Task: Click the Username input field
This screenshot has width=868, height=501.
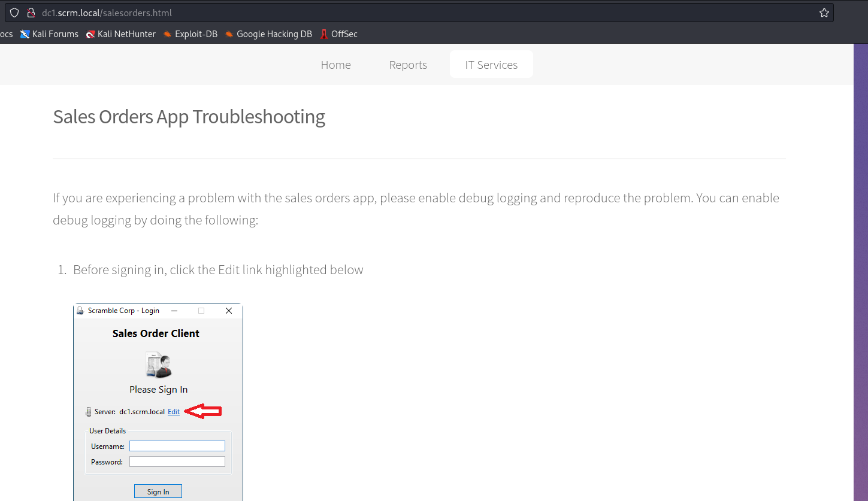Action: pos(177,445)
